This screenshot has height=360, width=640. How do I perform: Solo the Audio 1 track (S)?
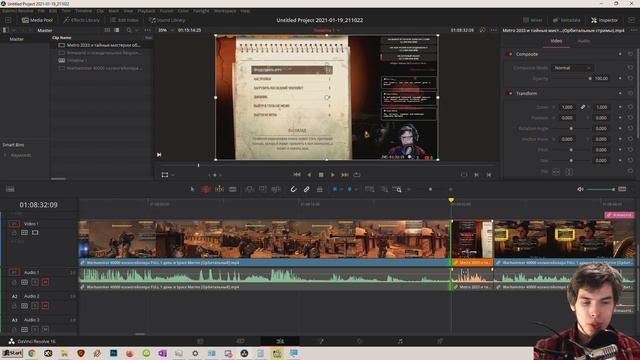tap(35, 282)
